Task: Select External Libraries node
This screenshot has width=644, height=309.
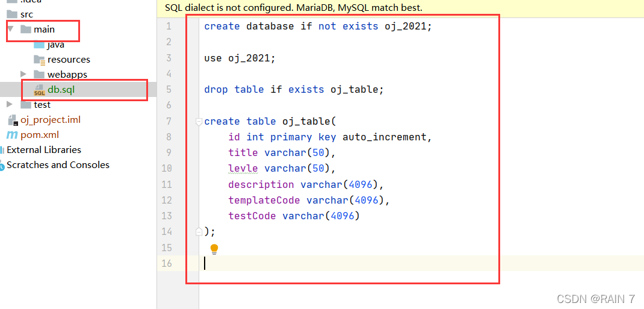Action: (x=44, y=149)
